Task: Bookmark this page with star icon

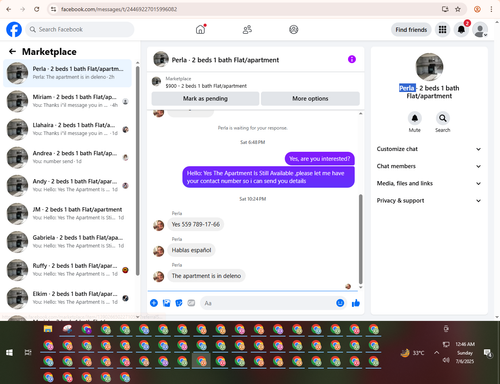Action: pyautogui.click(x=458, y=9)
